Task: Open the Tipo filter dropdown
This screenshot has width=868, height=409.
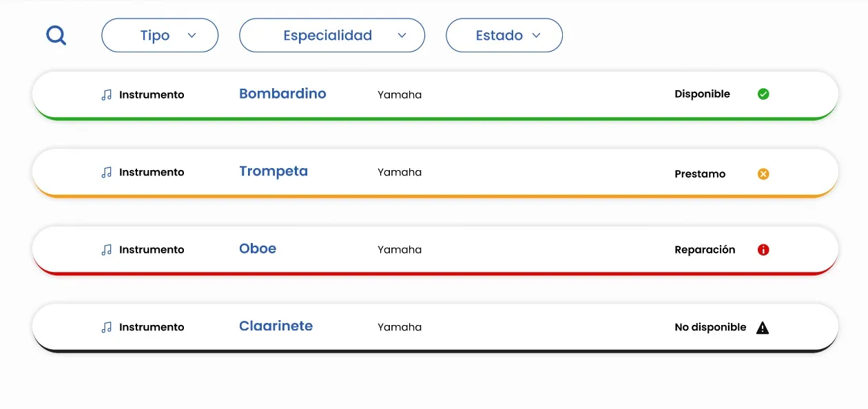Action: click(x=160, y=35)
